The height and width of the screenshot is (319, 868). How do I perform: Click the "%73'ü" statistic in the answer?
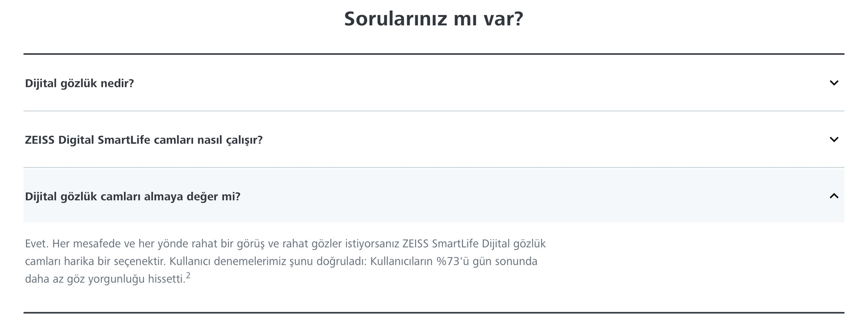pyautogui.click(x=453, y=261)
